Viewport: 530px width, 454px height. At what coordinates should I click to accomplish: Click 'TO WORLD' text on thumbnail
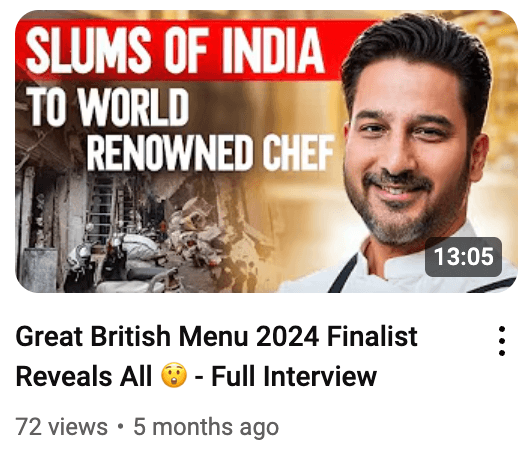click(107, 107)
